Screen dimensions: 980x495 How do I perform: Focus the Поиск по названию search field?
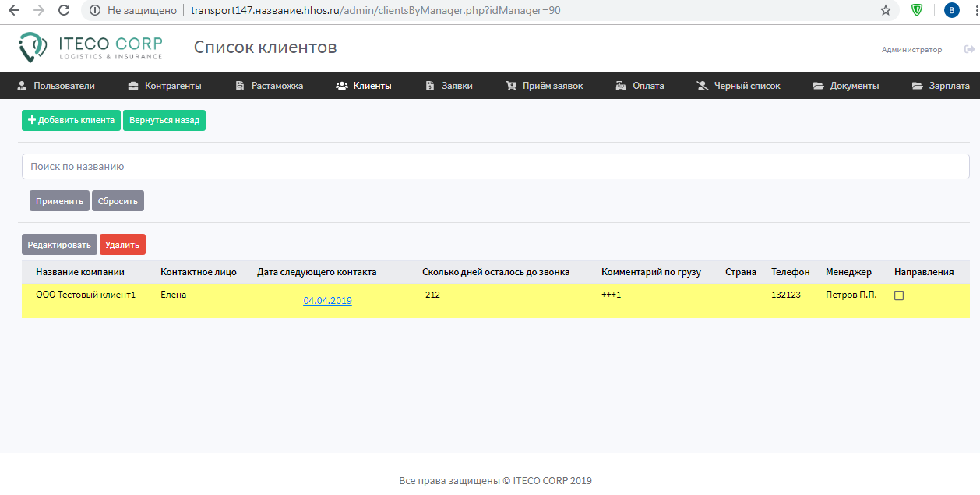click(495, 166)
